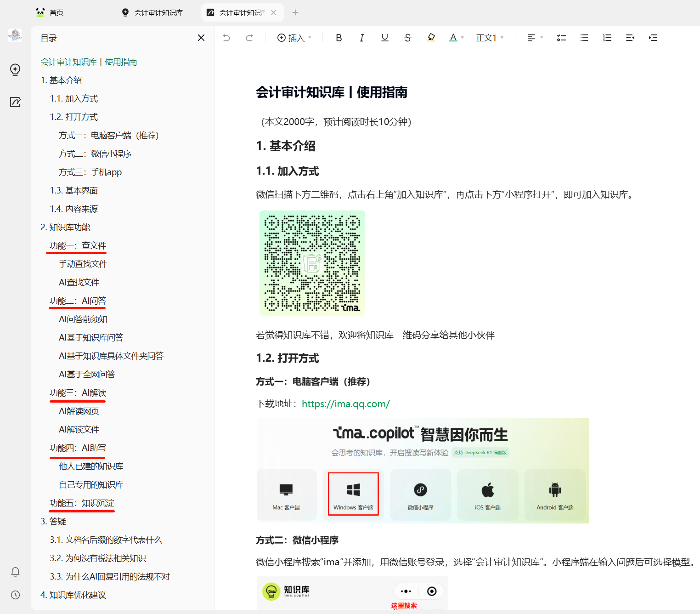Insert a bulleted list

click(584, 38)
